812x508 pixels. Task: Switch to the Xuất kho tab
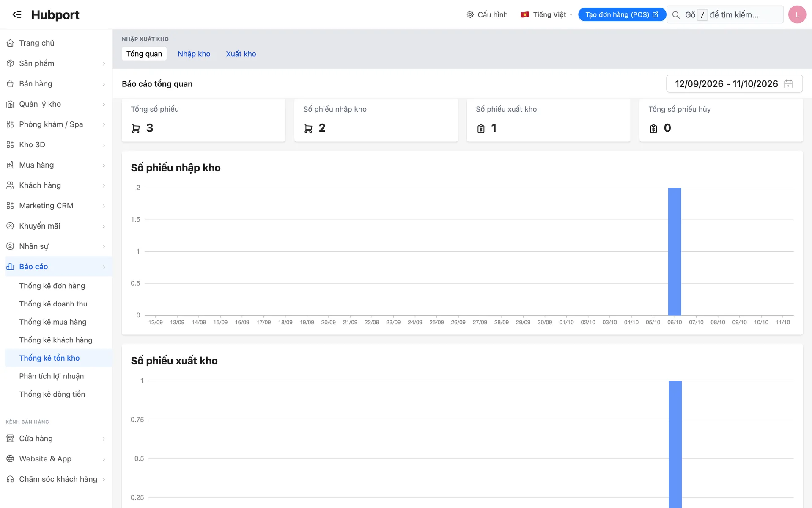241,54
